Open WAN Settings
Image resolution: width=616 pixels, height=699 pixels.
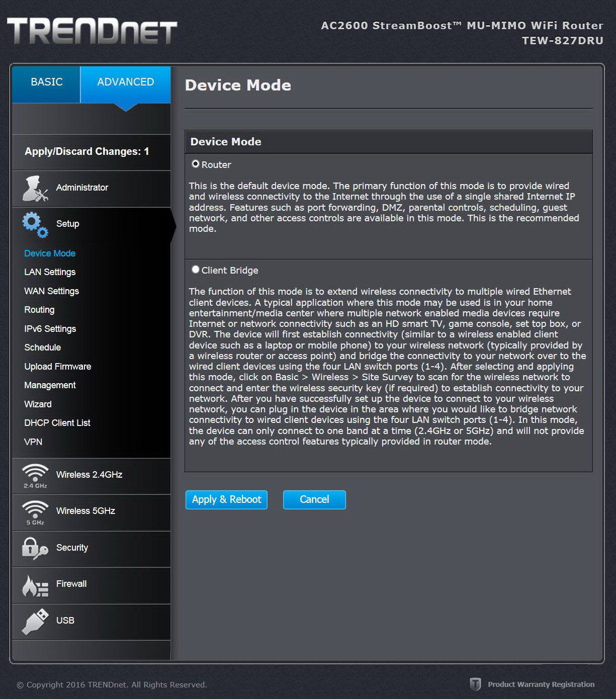(51, 291)
